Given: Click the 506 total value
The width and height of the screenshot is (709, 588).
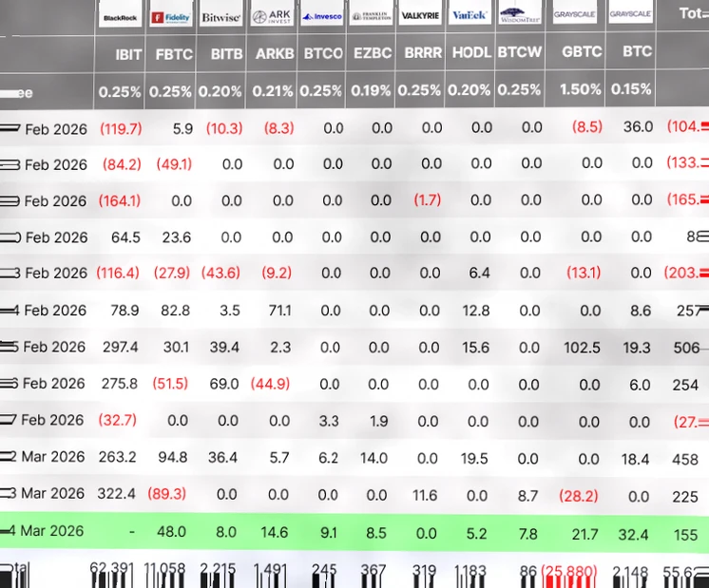Looking at the screenshot, I should (686, 348).
